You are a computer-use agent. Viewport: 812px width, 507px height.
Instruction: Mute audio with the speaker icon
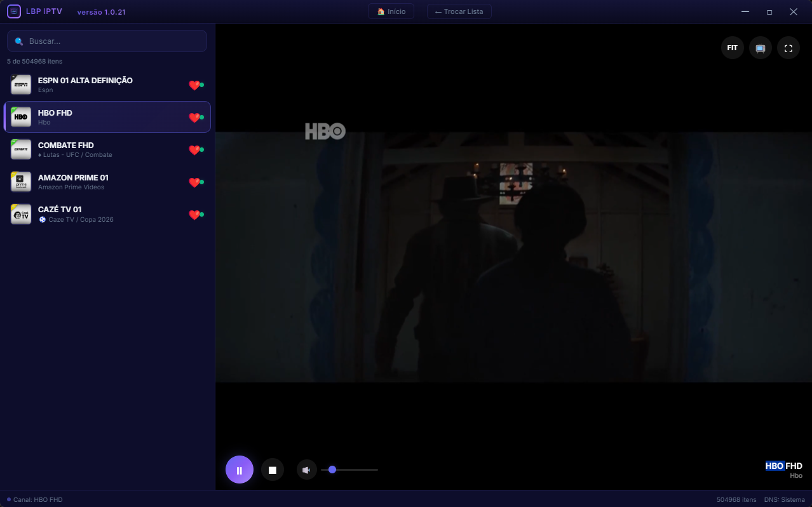click(x=307, y=470)
